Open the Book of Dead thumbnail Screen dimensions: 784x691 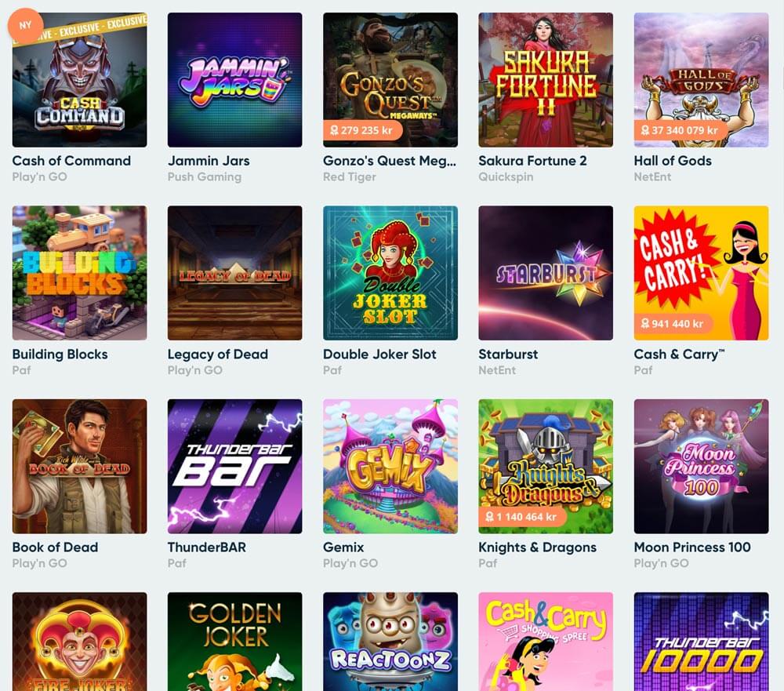pyautogui.click(x=79, y=467)
